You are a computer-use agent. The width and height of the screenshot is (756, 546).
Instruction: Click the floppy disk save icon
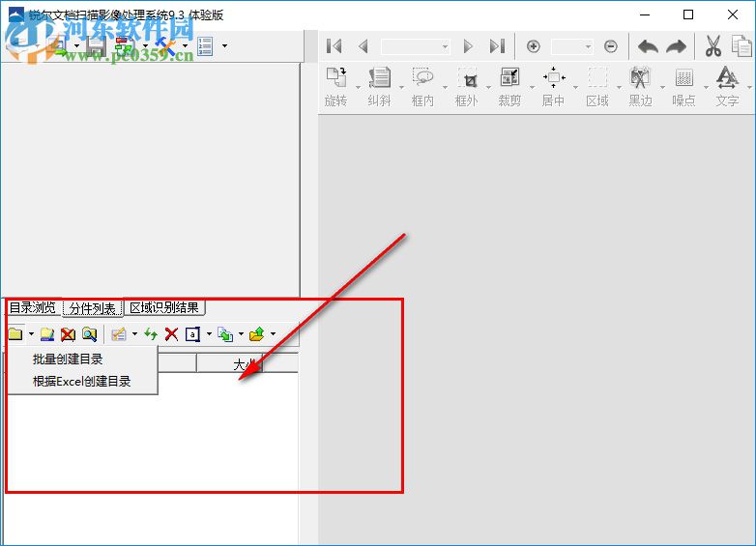coord(96,46)
